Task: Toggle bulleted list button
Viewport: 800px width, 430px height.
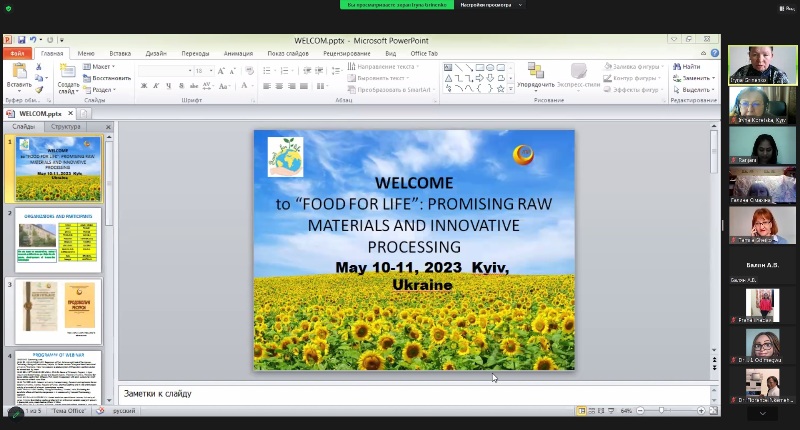Action: click(x=268, y=71)
